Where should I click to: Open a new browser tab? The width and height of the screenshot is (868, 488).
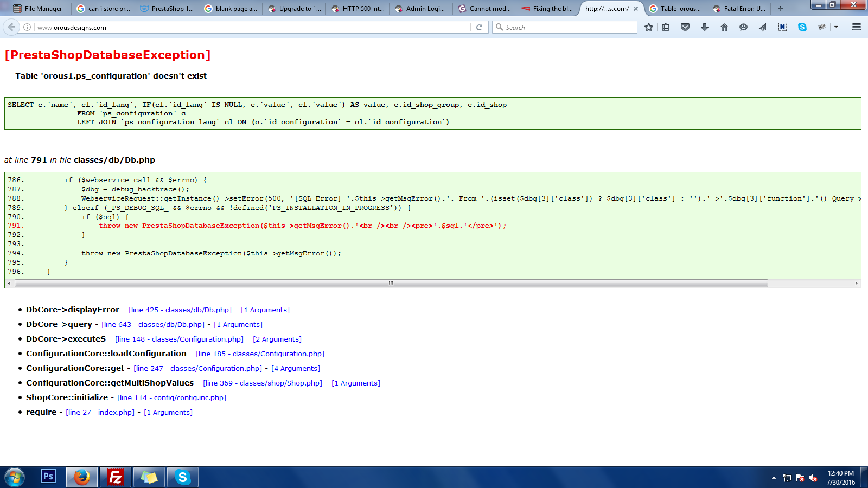pos(780,9)
